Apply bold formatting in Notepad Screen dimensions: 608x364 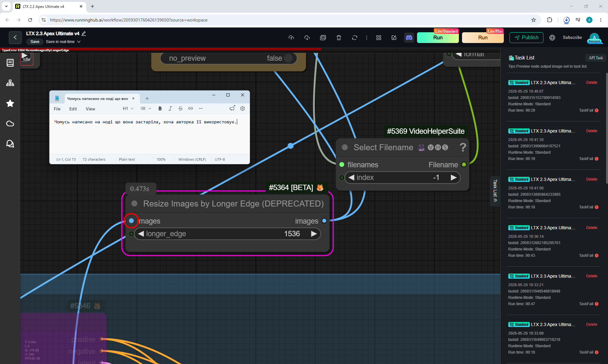160,108
